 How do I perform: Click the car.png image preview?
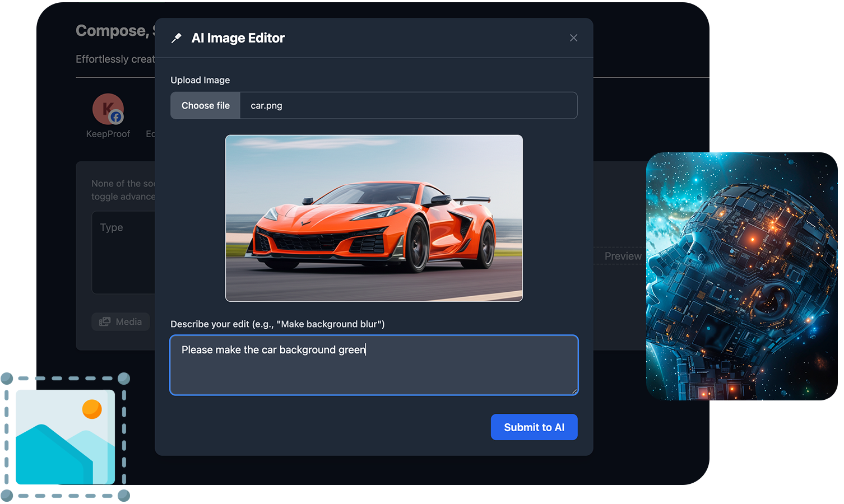[x=374, y=218]
